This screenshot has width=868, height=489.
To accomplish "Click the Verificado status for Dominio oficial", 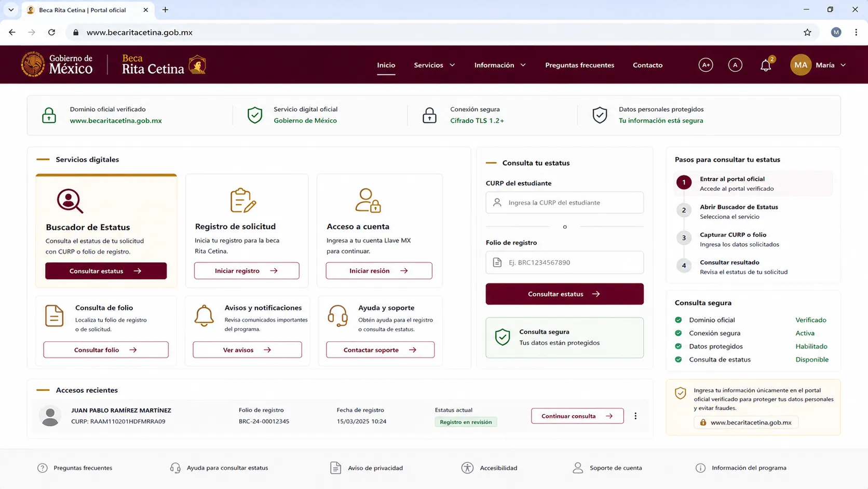I will 811,320.
